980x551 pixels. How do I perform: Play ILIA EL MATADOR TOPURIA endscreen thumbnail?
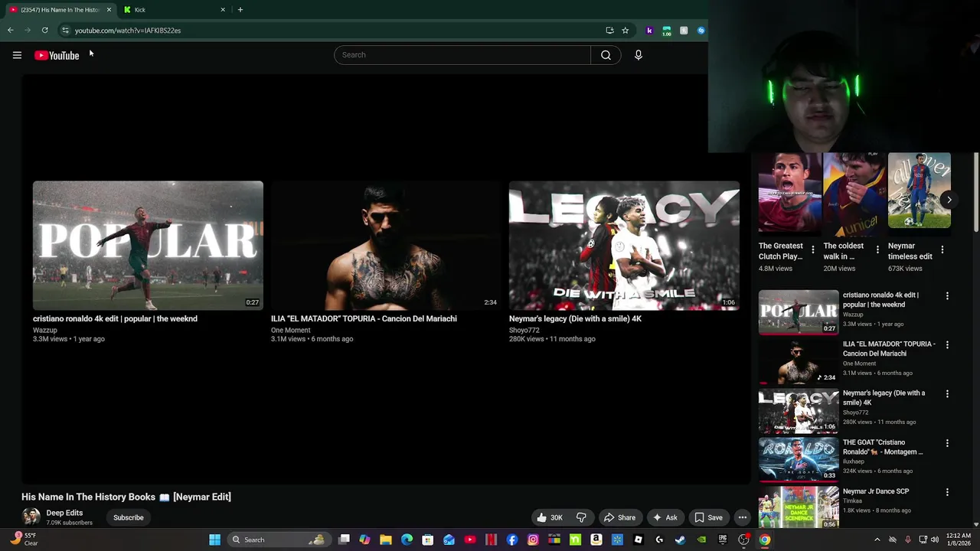(385, 246)
